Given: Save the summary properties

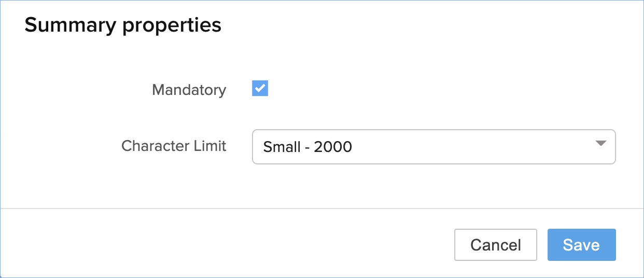Looking at the screenshot, I should [581, 245].
